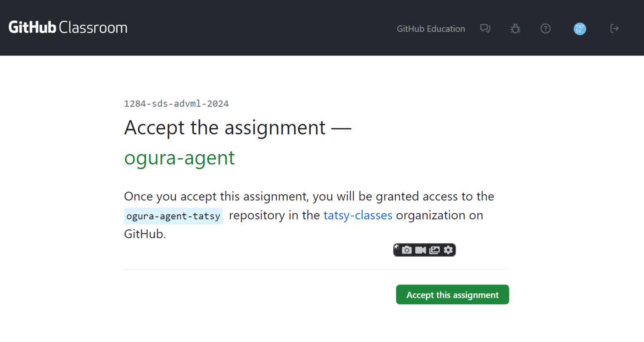Click the GitHub Classroom logo
This screenshot has width=644, height=342.
68,27
